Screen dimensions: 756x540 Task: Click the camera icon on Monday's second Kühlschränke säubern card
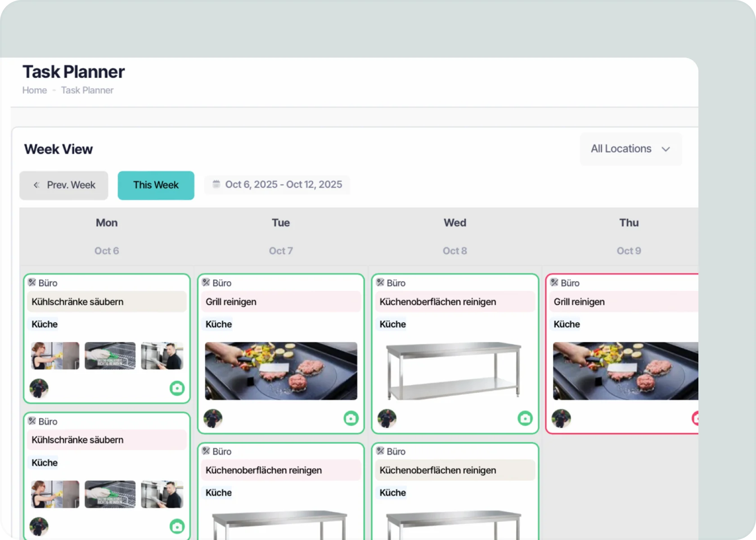pyautogui.click(x=177, y=526)
